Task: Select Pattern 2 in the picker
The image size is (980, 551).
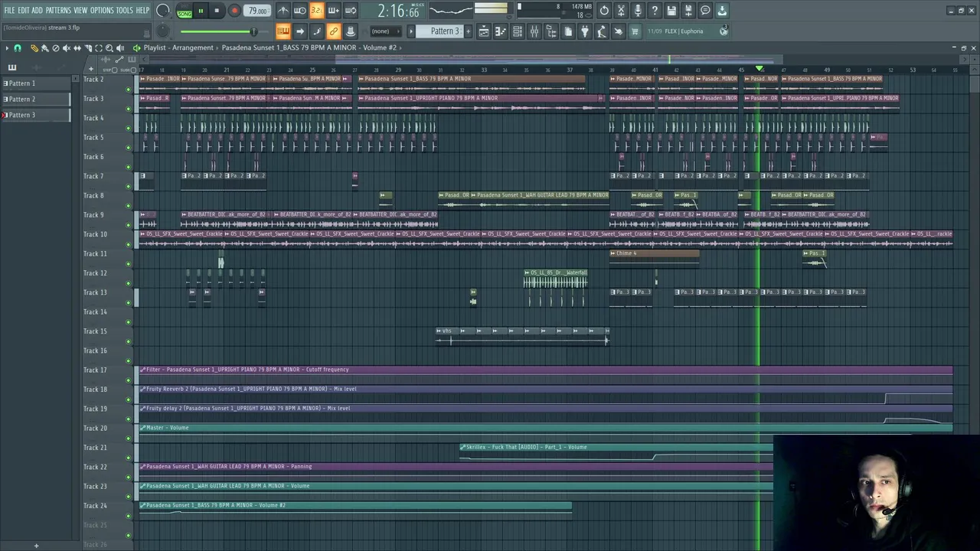Action: coord(35,99)
